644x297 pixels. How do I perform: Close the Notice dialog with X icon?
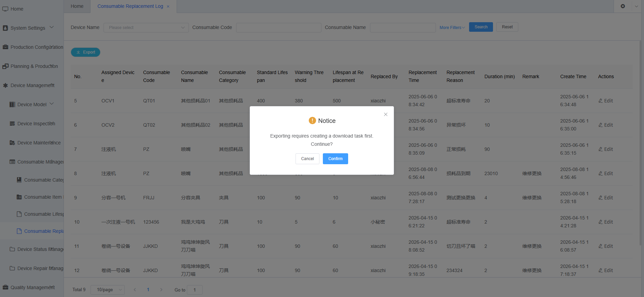pos(385,114)
